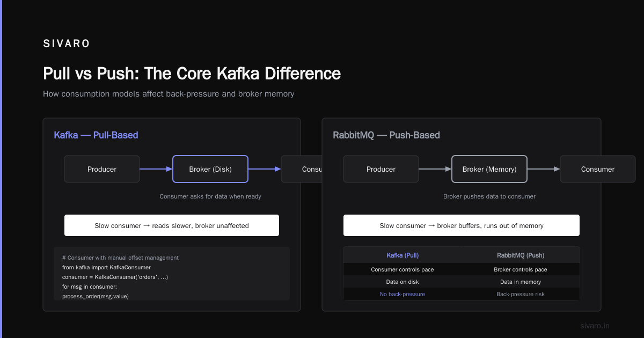
Task: Click the SIVARO brand name
Action: click(x=67, y=44)
